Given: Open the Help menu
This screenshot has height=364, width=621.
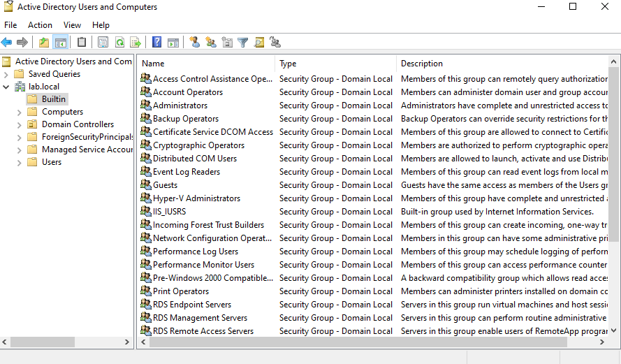Looking at the screenshot, I should pos(101,25).
